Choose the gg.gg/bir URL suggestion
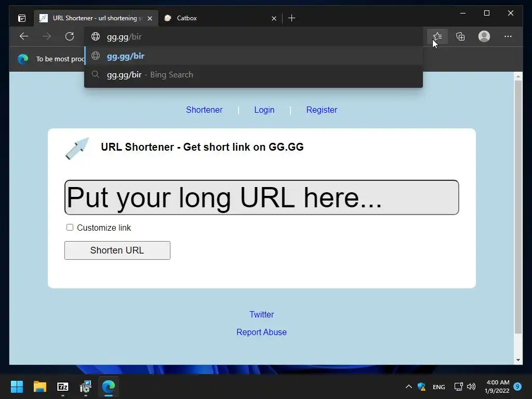 254,56
